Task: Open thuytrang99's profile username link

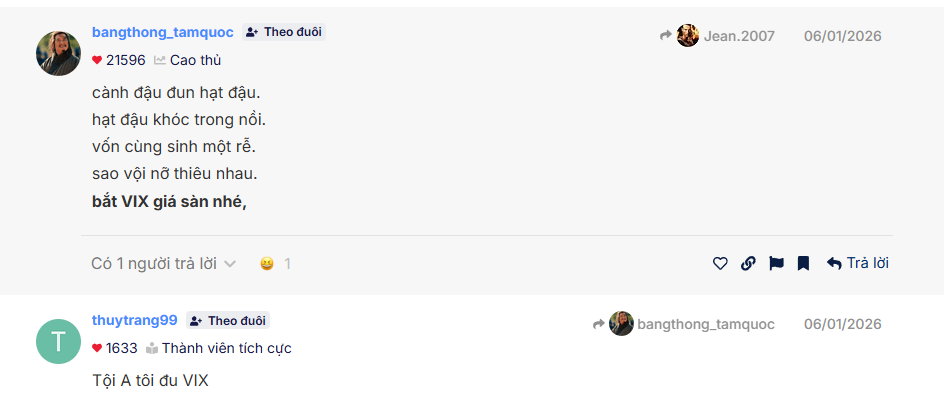Action: (134, 321)
